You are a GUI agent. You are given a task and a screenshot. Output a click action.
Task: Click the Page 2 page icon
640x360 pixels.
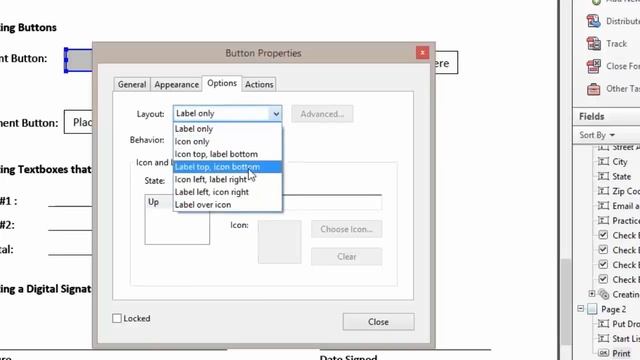coord(592,309)
